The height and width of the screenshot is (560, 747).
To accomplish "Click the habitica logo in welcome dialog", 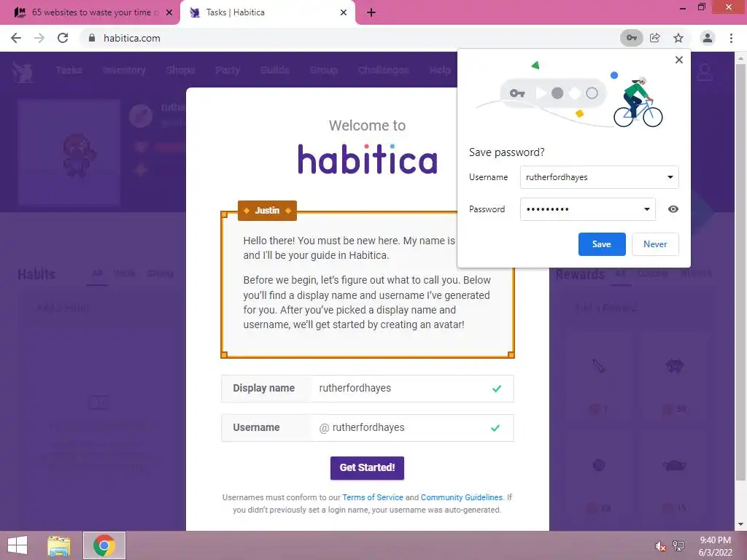I will click(368, 159).
